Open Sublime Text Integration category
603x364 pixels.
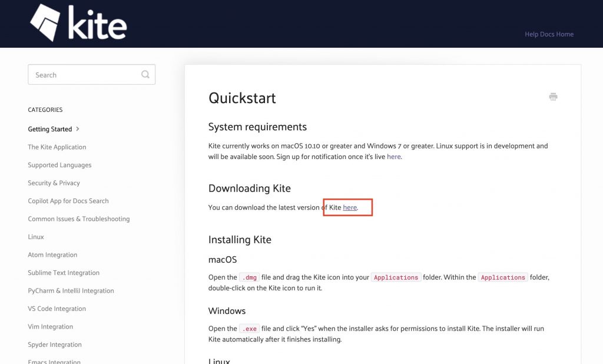pos(64,273)
